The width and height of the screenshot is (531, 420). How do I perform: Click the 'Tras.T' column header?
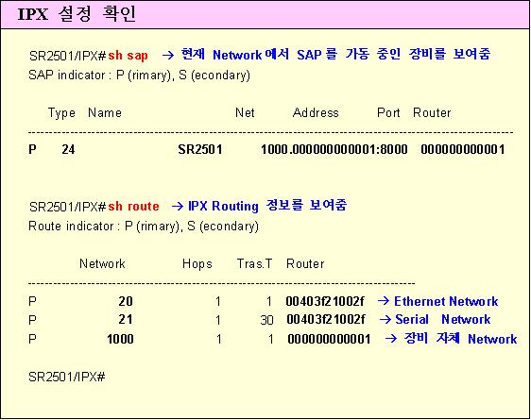(x=254, y=263)
